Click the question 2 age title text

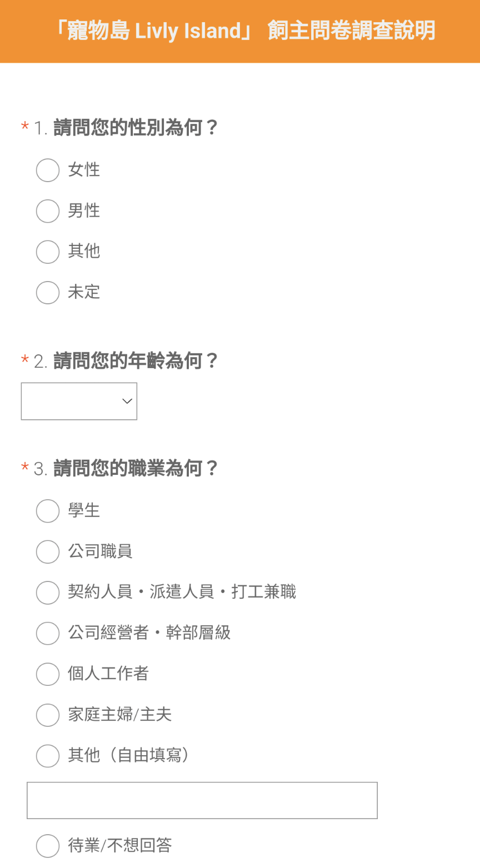click(x=136, y=362)
